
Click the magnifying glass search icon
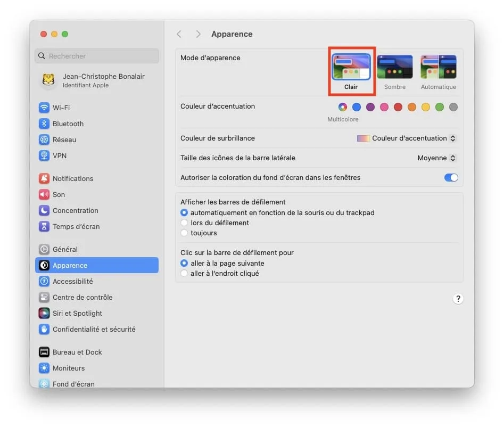coord(42,56)
